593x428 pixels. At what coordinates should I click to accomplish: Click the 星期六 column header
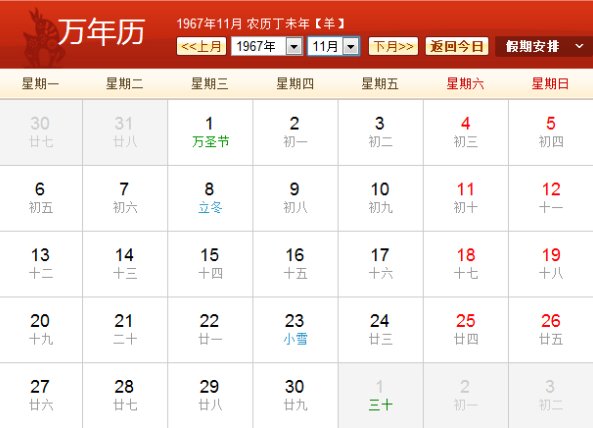[x=465, y=84]
